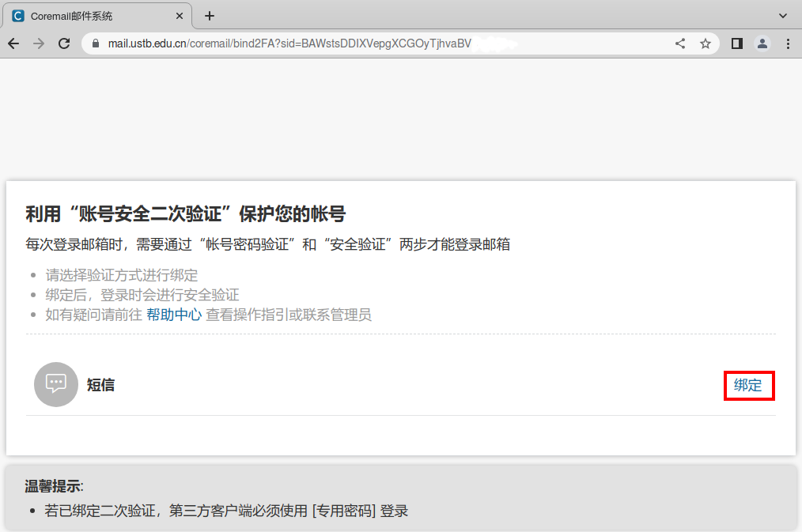Click 绑定 to bind SMS verification
Screen dimensions: 802x532
click(748, 386)
